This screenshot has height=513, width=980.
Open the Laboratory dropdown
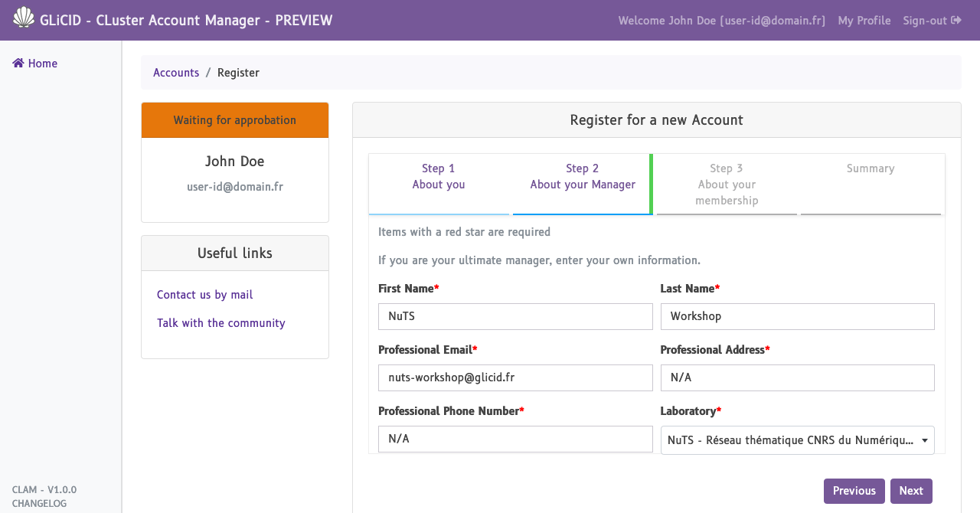tap(797, 440)
